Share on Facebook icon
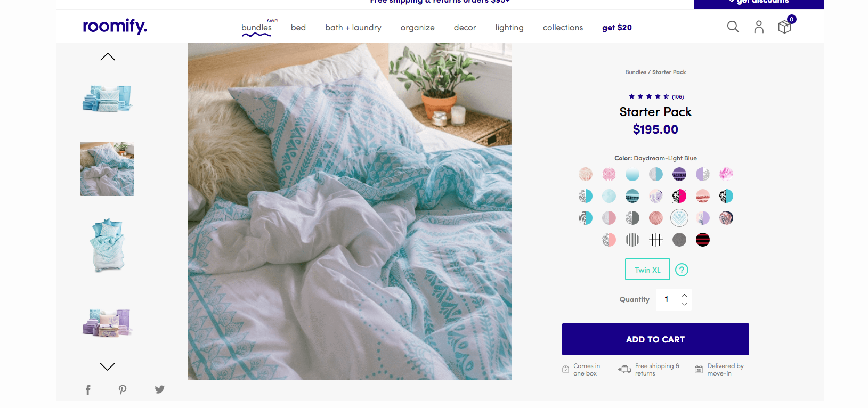 (88, 390)
